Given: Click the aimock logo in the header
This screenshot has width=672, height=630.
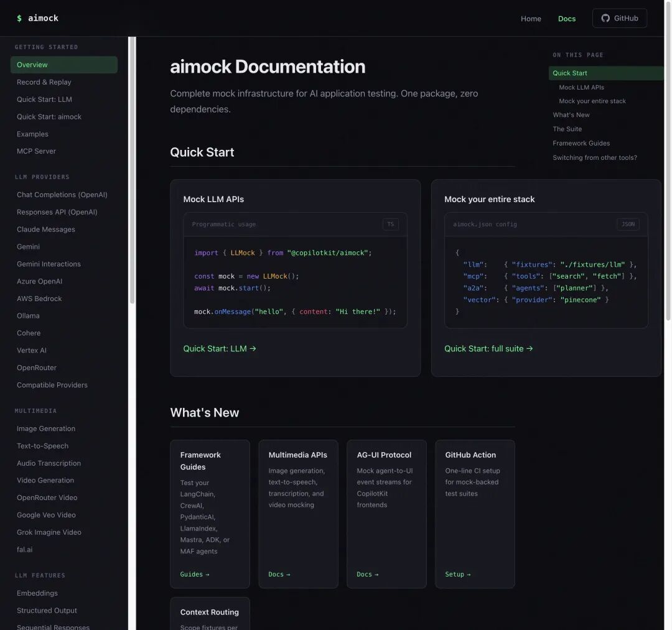Looking at the screenshot, I should click(x=37, y=18).
